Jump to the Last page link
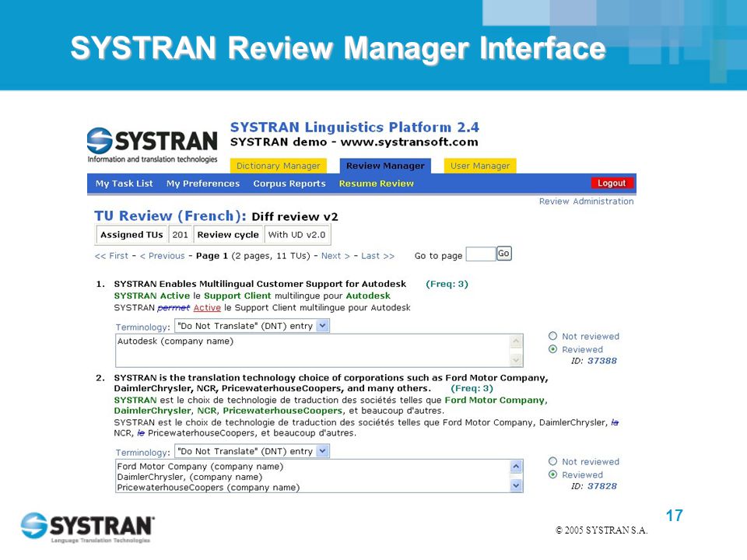 coord(377,256)
